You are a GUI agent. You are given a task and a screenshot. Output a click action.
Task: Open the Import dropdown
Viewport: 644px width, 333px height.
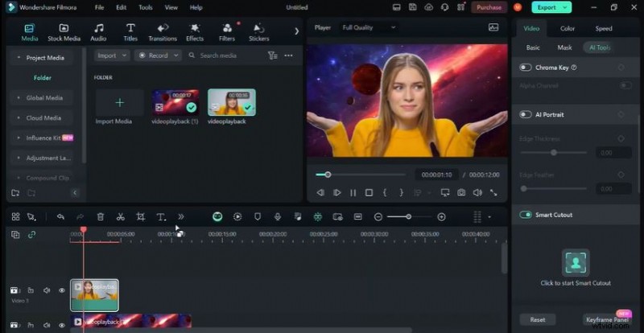pos(112,55)
